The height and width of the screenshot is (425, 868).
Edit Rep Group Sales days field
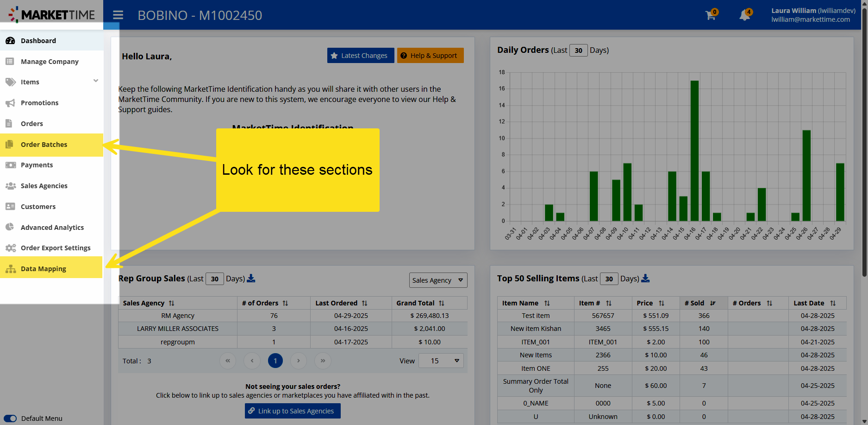coord(214,279)
